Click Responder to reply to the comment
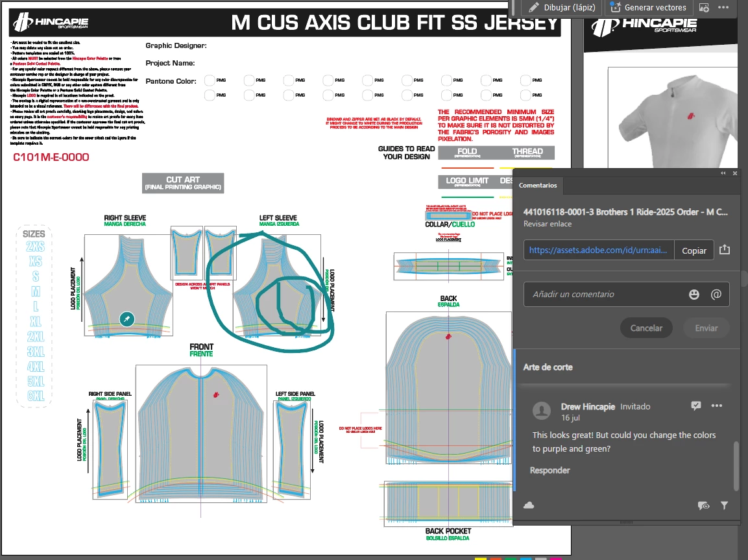 [549, 470]
